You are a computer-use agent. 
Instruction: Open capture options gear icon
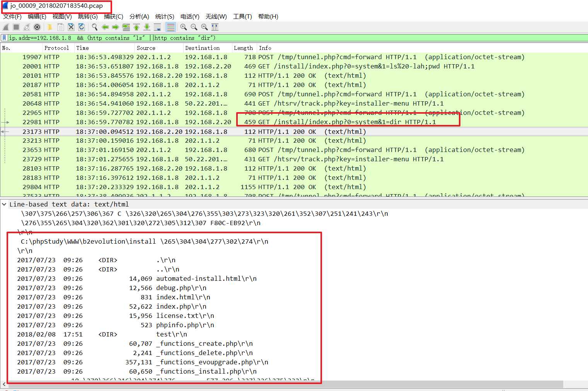pyautogui.click(x=37, y=27)
